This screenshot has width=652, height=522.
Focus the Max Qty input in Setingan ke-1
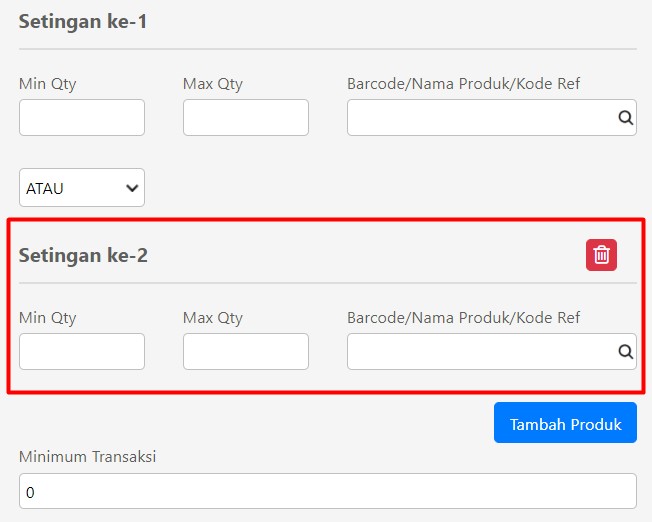coord(246,117)
